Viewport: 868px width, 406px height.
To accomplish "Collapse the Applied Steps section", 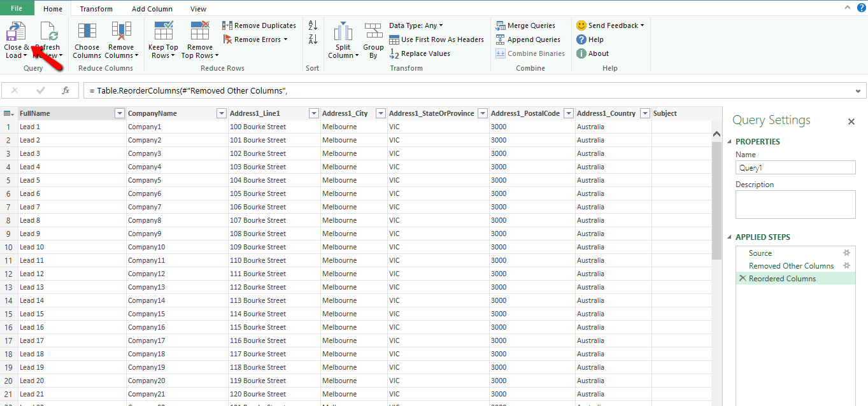I will click(x=730, y=237).
